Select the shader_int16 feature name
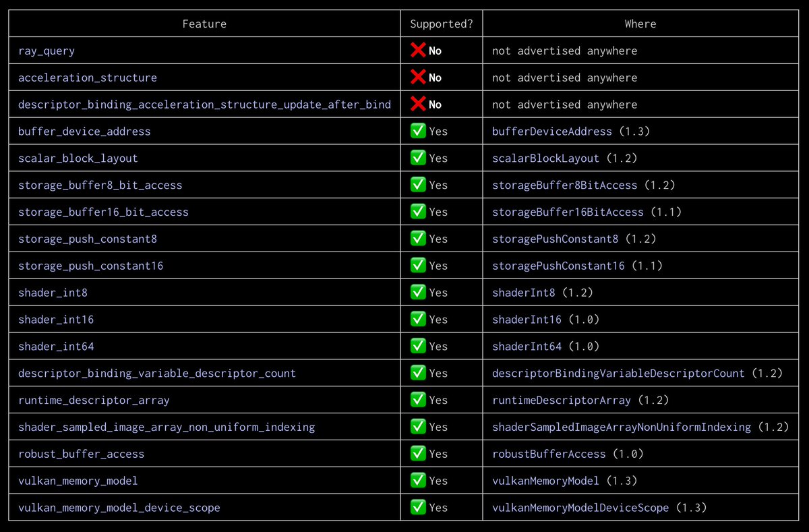Screen dimensions: 809x532 pyautogui.click(x=56, y=320)
